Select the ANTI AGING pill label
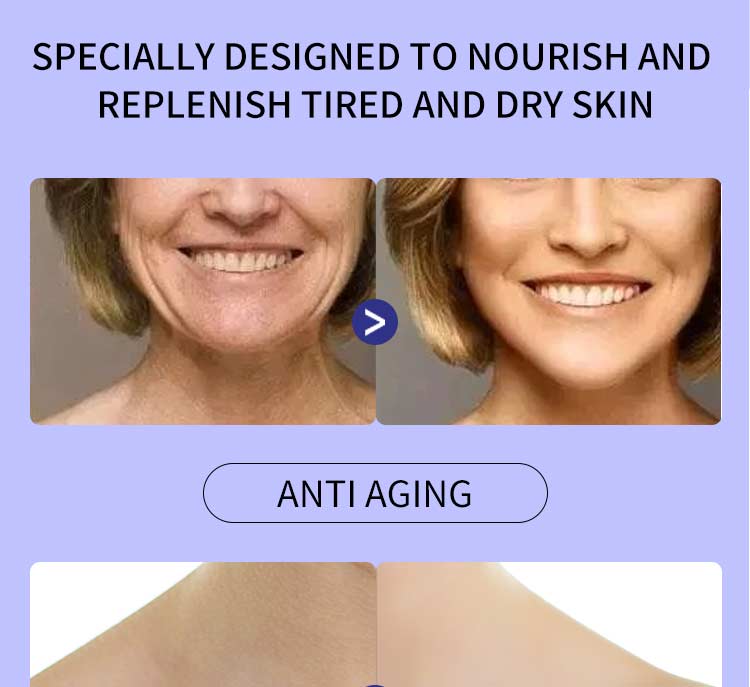The height and width of the screenshot is (687, 750). pyautogui.click(x=375, y=493)
